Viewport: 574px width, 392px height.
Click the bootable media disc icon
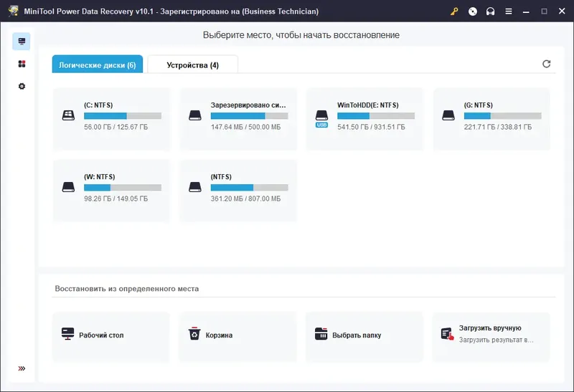[x=473, y=11]
